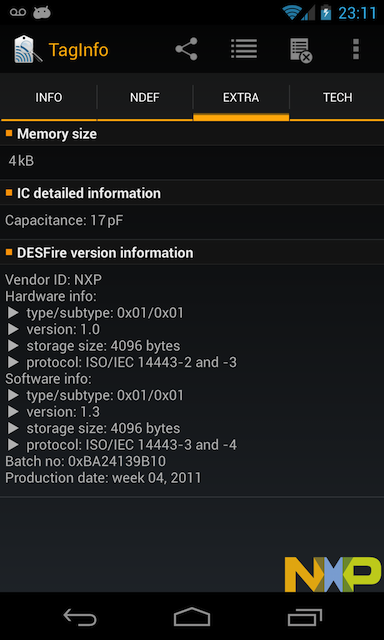Tap the DESFire version information header

(x=192, y=253)
